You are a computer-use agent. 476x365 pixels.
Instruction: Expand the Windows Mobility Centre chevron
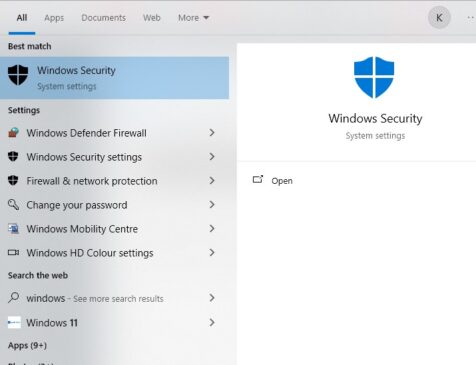pos(212,228)
